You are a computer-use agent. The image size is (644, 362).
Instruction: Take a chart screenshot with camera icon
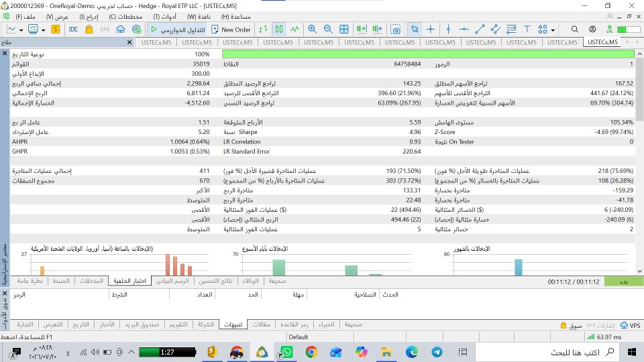396,29
